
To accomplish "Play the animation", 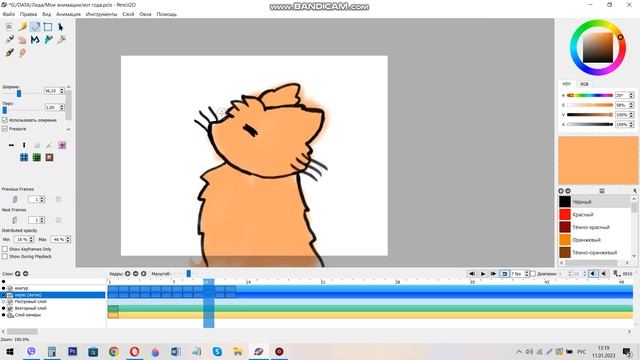I will point(482,274).
